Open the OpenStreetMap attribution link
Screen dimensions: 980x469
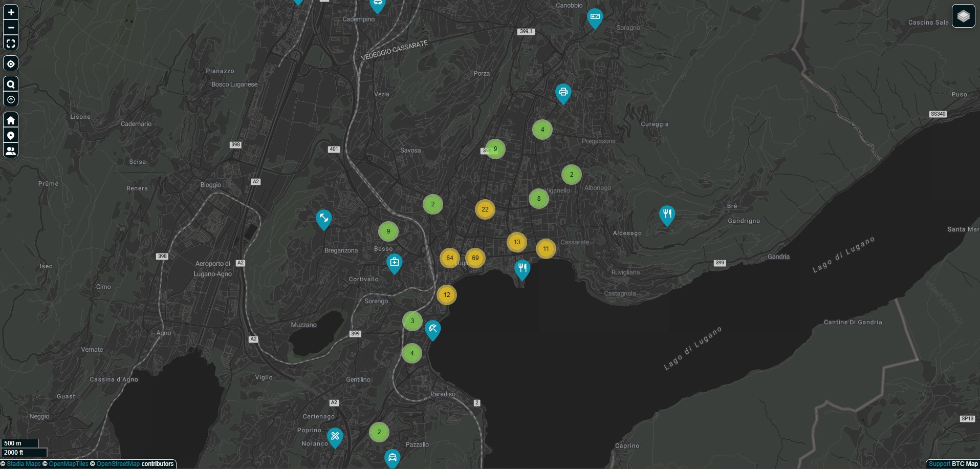[x=118, y=464]
